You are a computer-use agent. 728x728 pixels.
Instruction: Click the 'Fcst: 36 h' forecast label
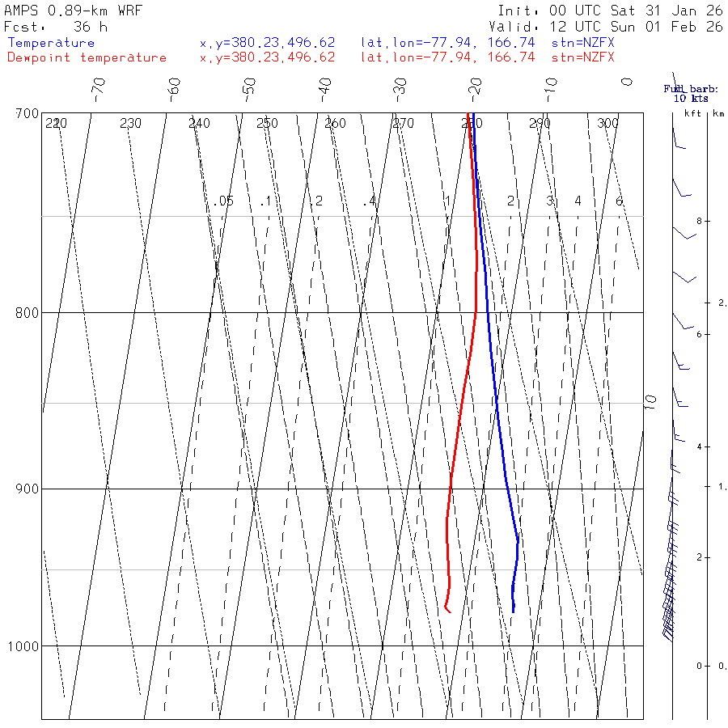coord(56,27)
